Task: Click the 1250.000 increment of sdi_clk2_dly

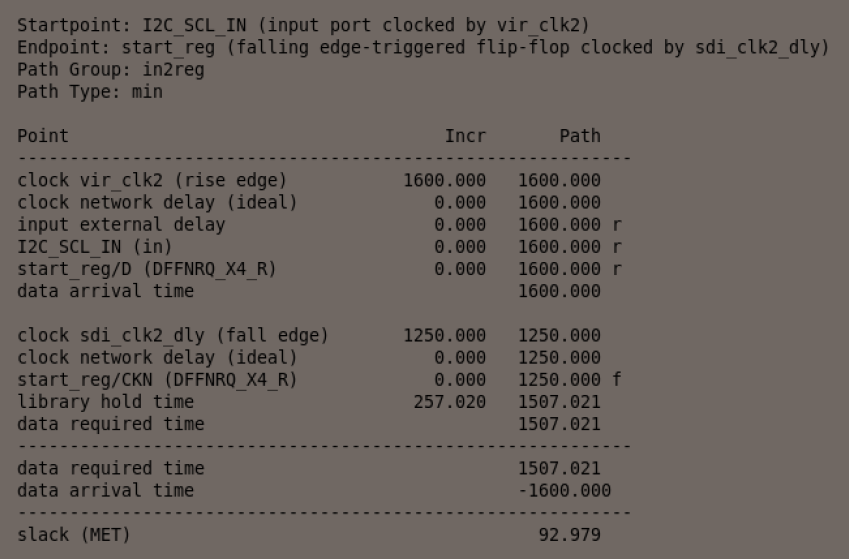Action: (444, 335)
